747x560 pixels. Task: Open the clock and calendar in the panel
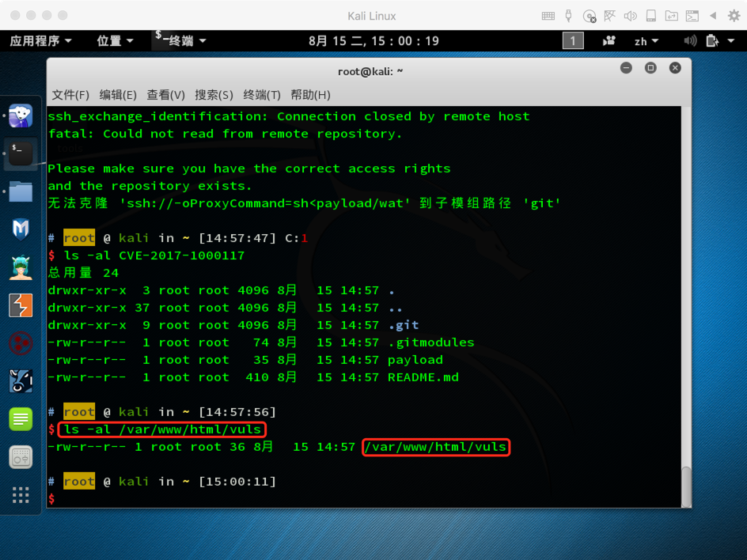coord(373,41)
